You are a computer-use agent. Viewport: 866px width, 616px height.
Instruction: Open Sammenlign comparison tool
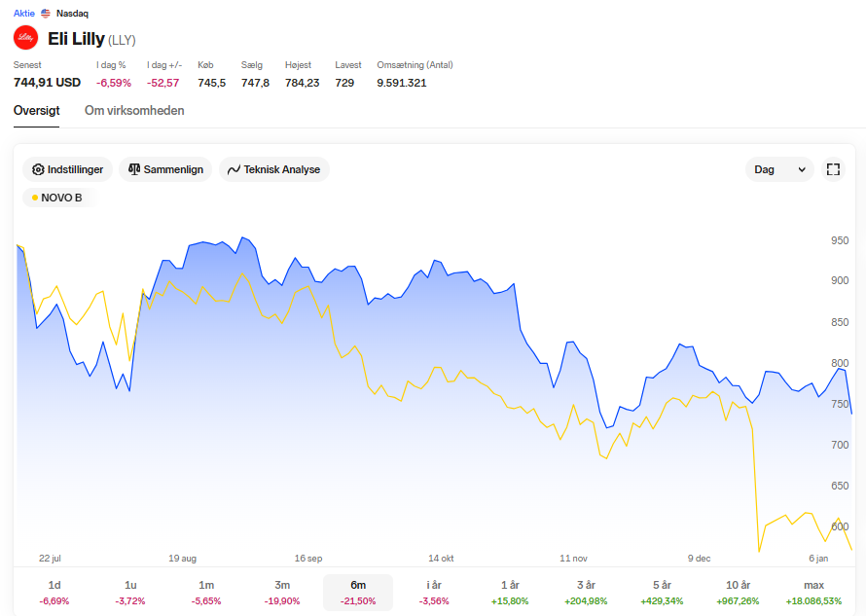point(165,169)
